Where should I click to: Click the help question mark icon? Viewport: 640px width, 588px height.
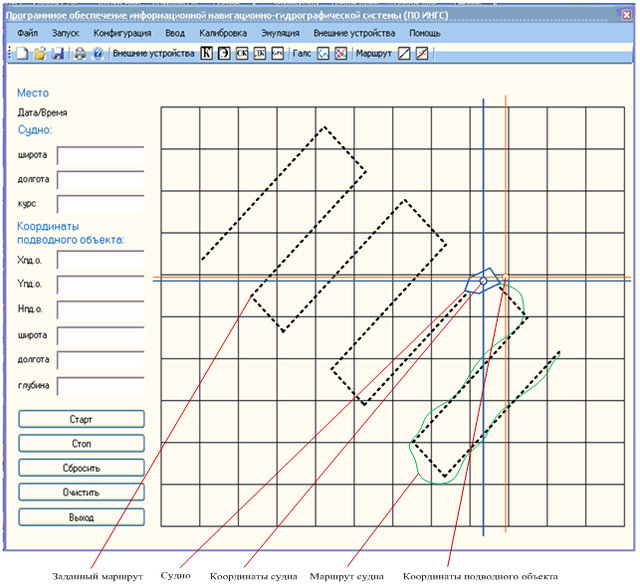coord(98,53)
